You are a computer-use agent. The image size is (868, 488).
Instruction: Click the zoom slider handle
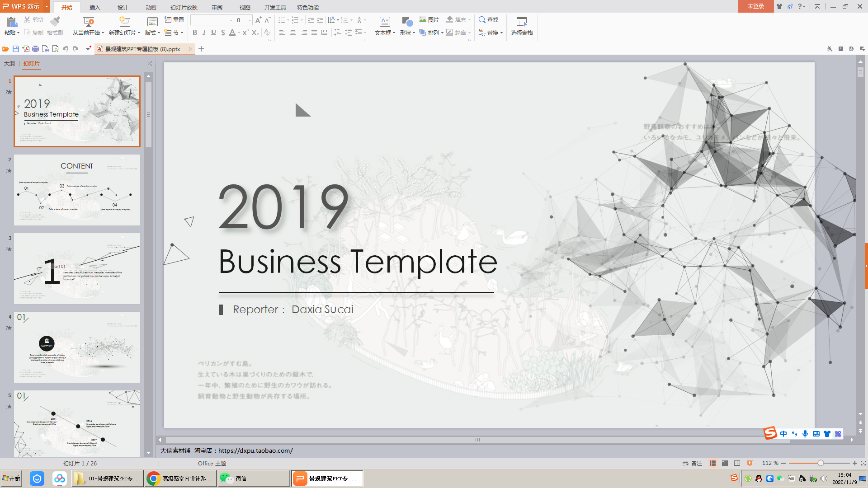coord(820,463)
